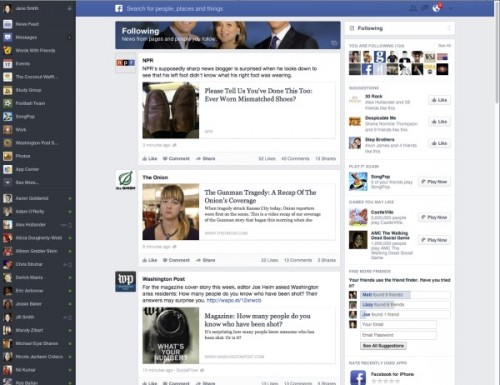Click the See All Suggestions button
The image size is (500, 385).
tap(383, 346)
